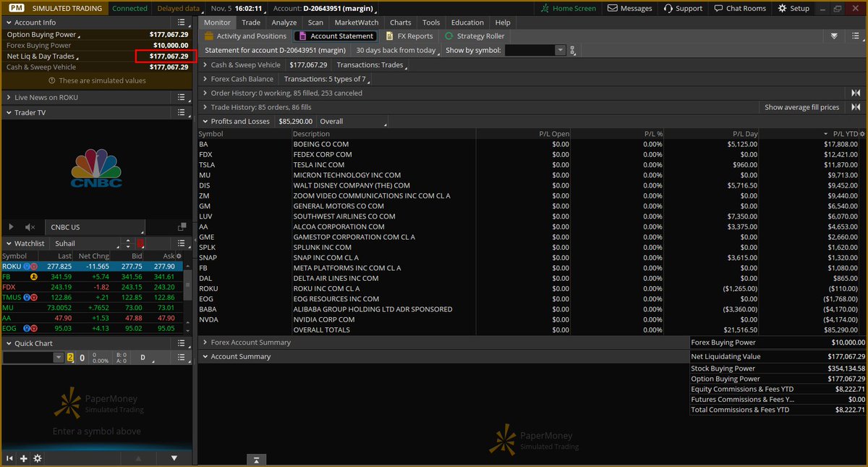
Task: Click Order History expand-width icon
Action: pos(856,93)
